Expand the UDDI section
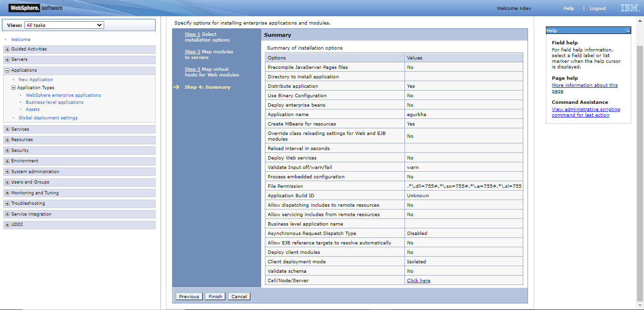This screenshot has height=310, width=644. pyautogui.click(x=7, y=225)
